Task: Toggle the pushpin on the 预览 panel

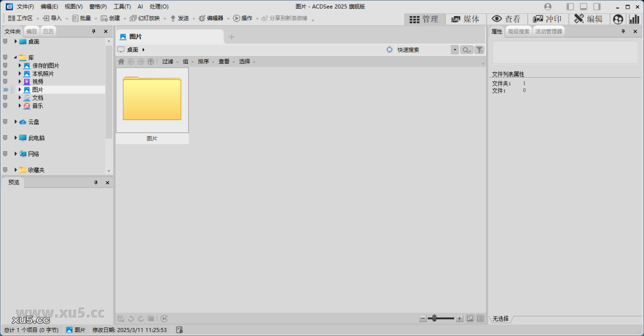Action: tap(95, 182)
